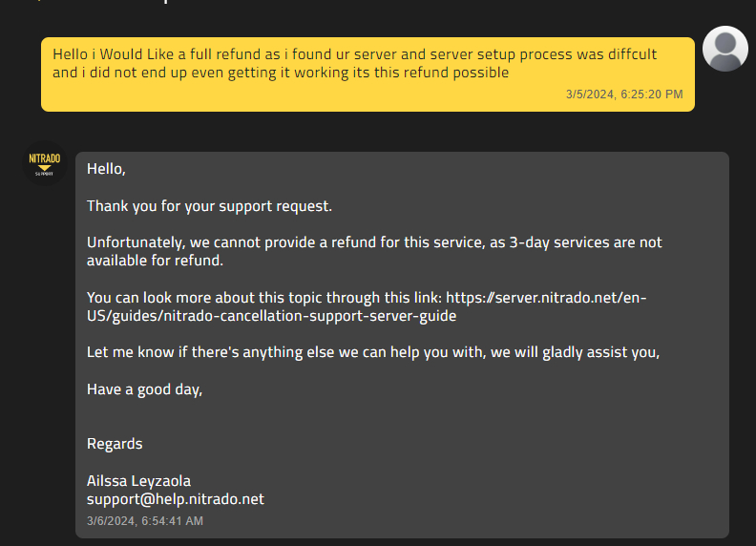Click the 3/5/2024, 6:25:20 PM timestamp

623,94
